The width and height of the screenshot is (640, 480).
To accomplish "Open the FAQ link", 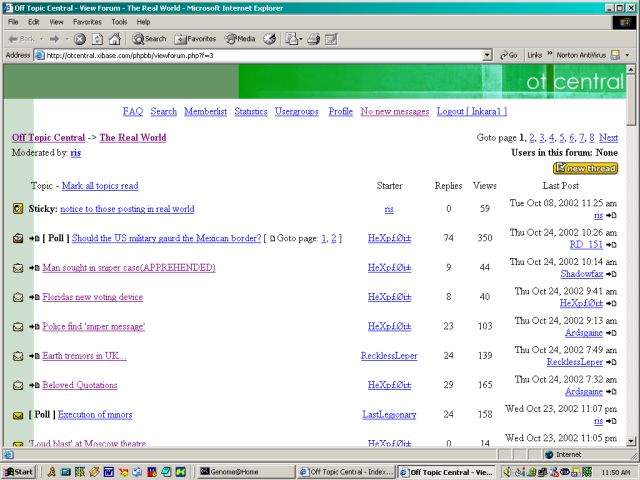I will click(133, 111).
